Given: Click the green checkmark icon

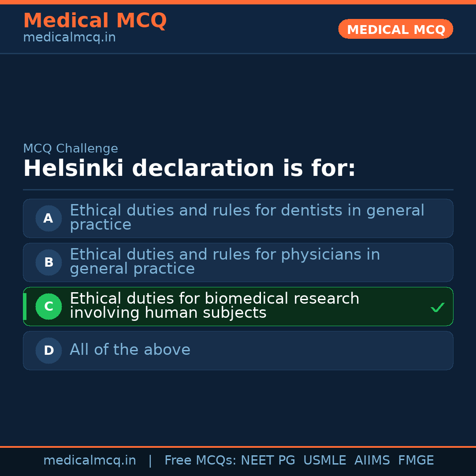Looking at the screenshot, I should tap(437, 307).
